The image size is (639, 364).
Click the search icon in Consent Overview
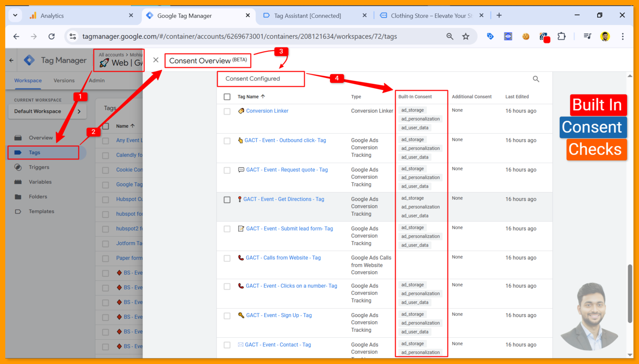click(x=536, y=79)
